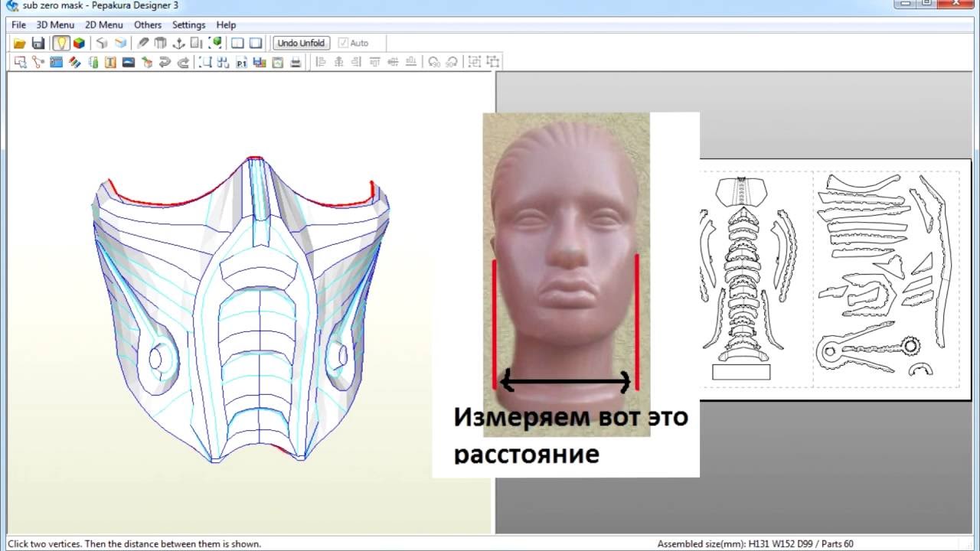
Task: Click the unfolded pattern sheet in 2D view
Action: pos(835,279)
